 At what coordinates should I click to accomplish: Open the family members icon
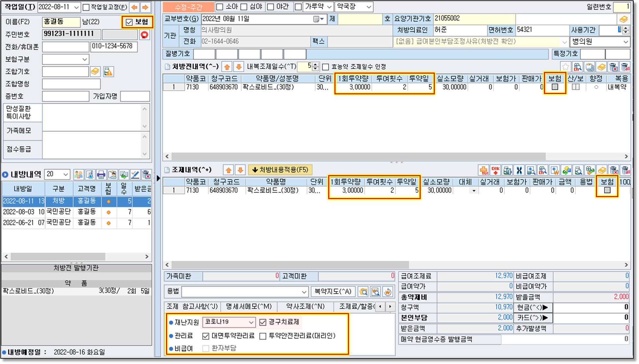(78, 174)
